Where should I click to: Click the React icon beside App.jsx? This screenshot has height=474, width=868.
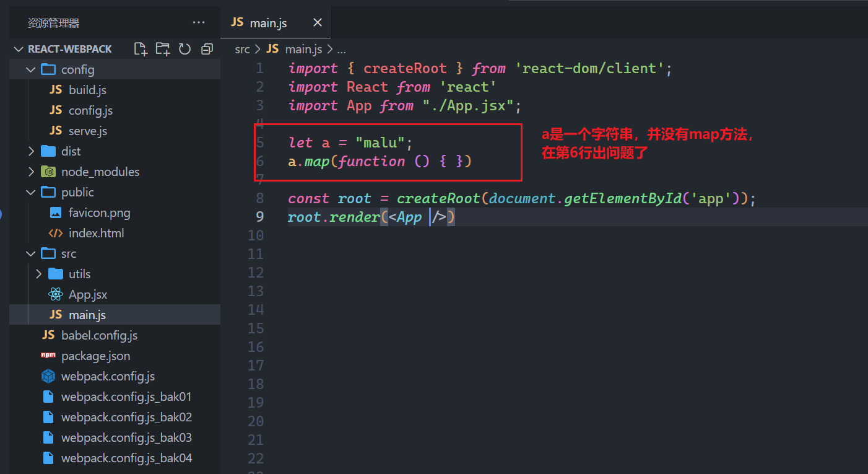pos(56,294)
